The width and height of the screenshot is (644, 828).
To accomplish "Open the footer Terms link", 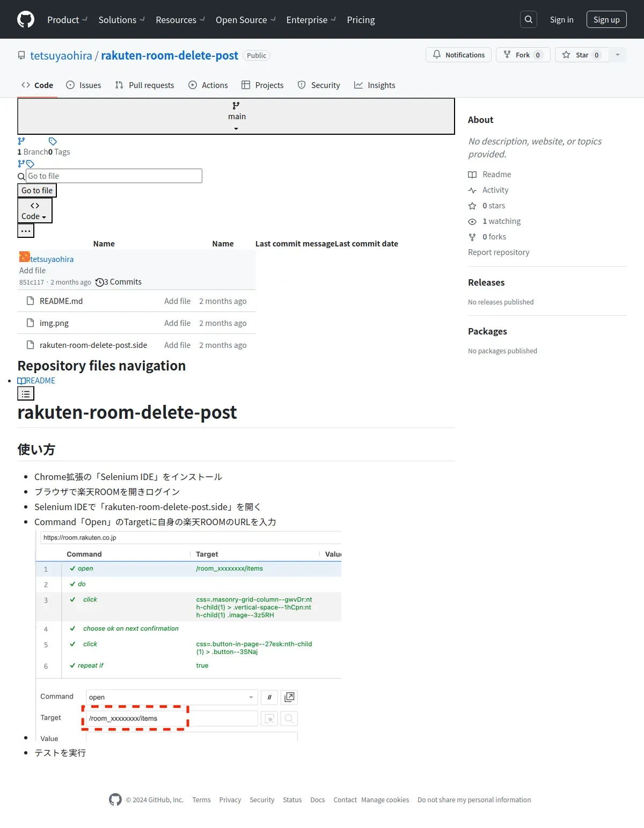I will [x=201, y=800].
